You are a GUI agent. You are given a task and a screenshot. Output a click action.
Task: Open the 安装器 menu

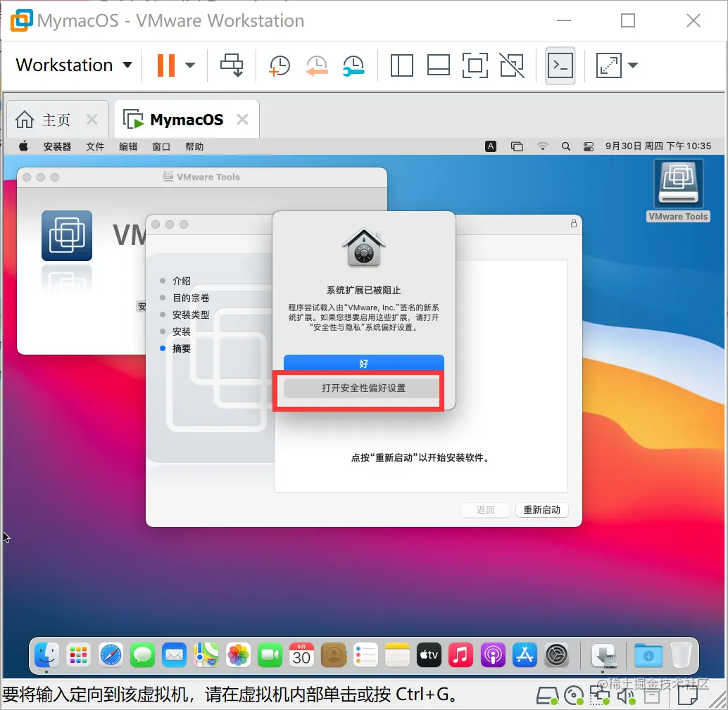58,146
